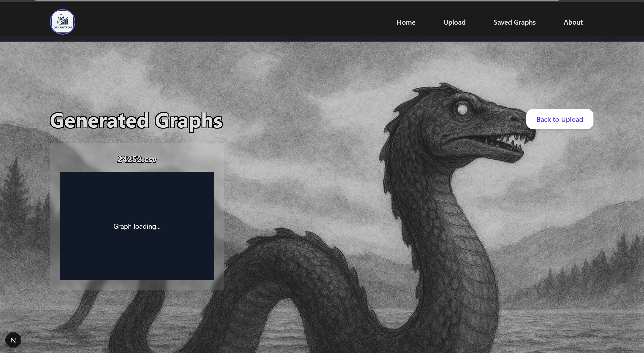Click the gray card border below graph panel

coord(137,285)
